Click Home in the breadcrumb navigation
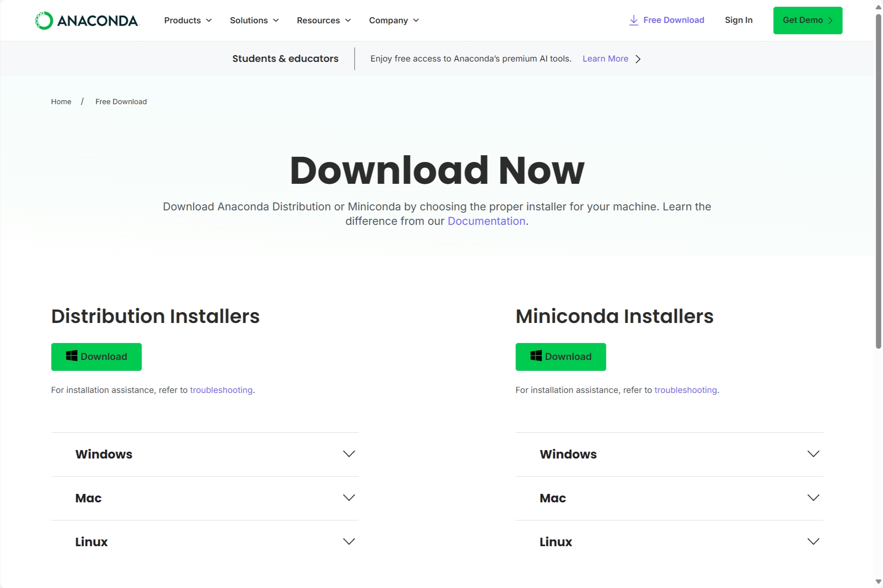 tap(61, 101)
